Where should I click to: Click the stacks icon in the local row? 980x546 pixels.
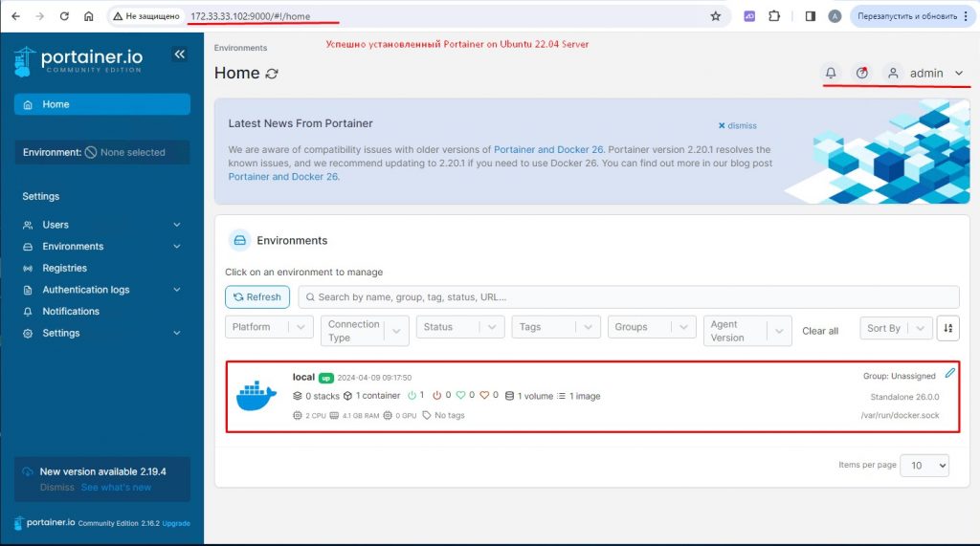pyautogui.click(x=297, y=396)
